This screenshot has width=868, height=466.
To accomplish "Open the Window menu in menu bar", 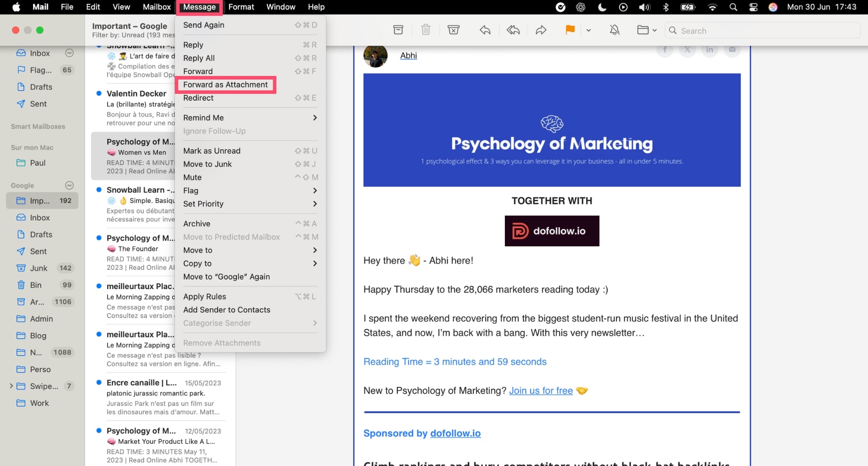I will click(281, 7).
